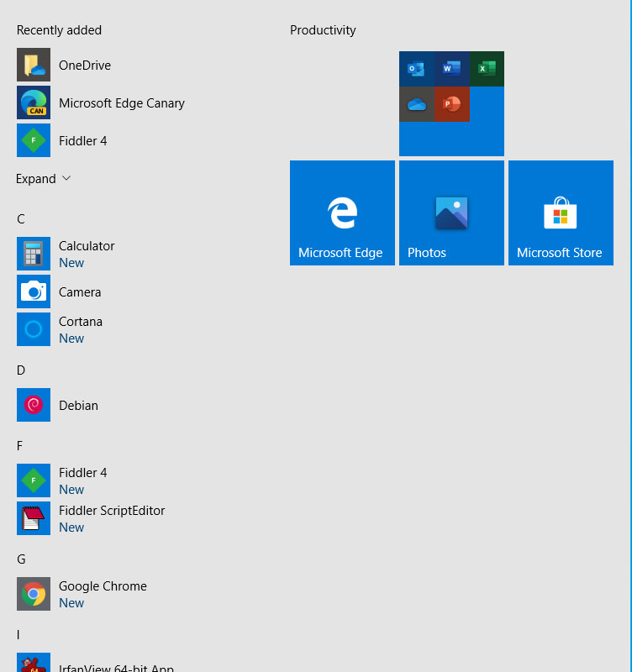Screen dimensions: 632x672
Task: Click the Recently added heading
Action: coord(59,30)
